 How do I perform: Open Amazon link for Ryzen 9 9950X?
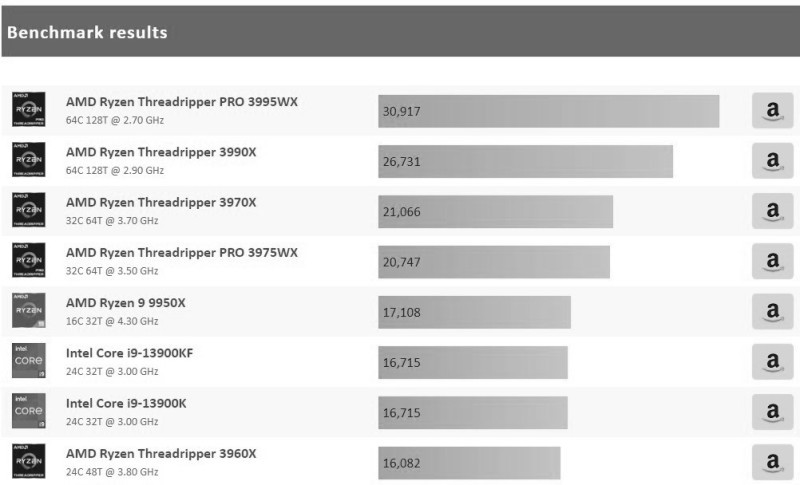[x=772, y=312]
